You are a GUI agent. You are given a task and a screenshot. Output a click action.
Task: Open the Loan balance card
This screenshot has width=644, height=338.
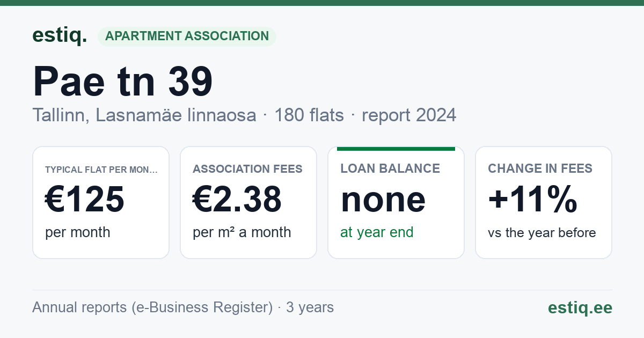click(x=396, y=203)
